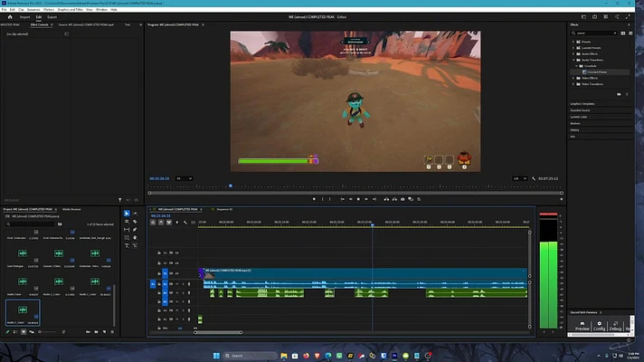Toggle lock on V1 track
This screenshot has width=644, height=362.
coord(159,273)
